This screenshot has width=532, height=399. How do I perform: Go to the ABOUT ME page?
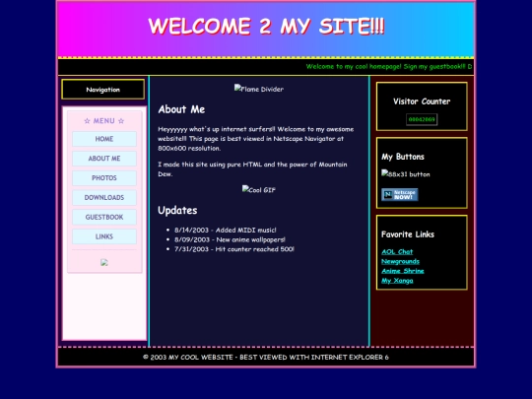(104, 159)
